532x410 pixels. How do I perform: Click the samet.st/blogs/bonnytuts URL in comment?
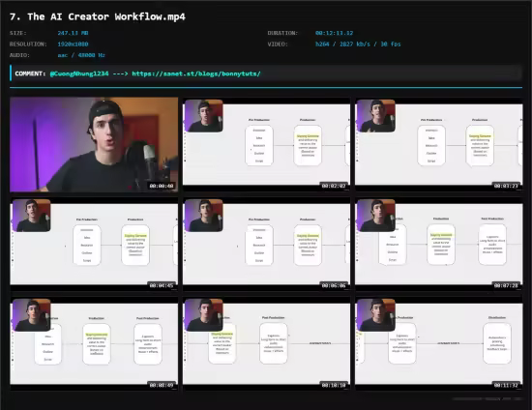coord(196,73)
